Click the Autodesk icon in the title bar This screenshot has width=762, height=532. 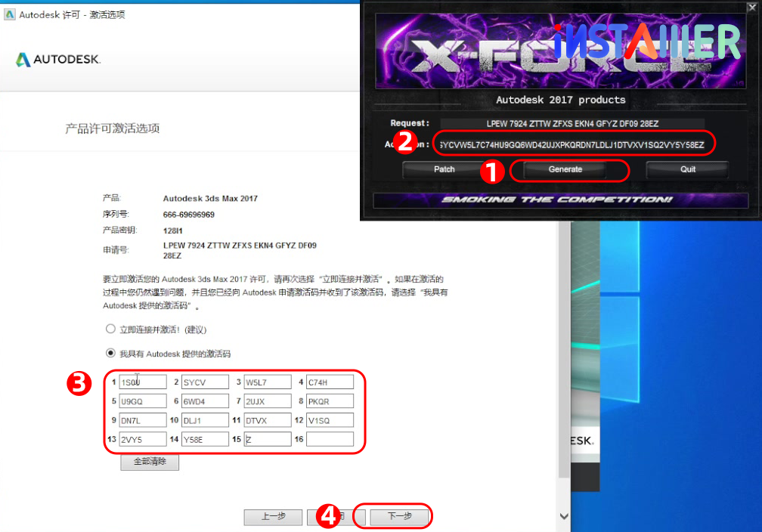(9, 14)
